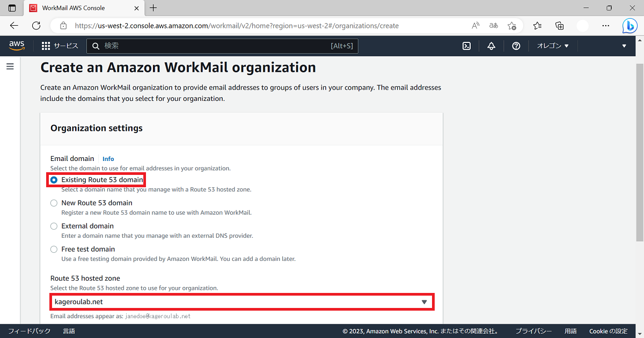Choose External domain as email domain
This screenshot has width=644, height=338.
(54, 226)
